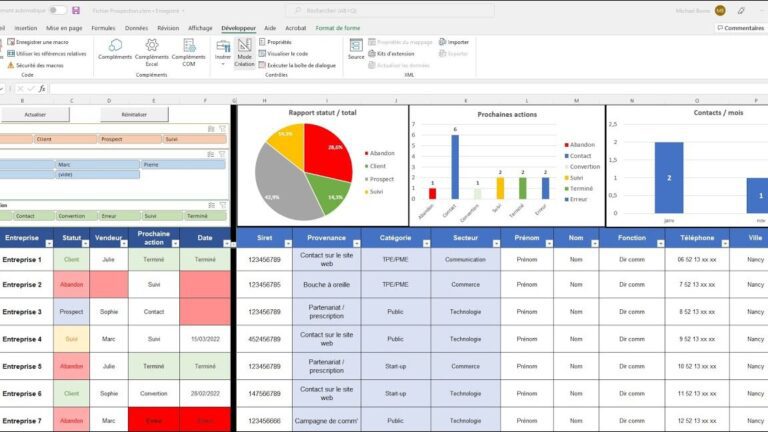768x432 pixels.
Task: Click the Réinitialiser button
Action: coord(134,115)
